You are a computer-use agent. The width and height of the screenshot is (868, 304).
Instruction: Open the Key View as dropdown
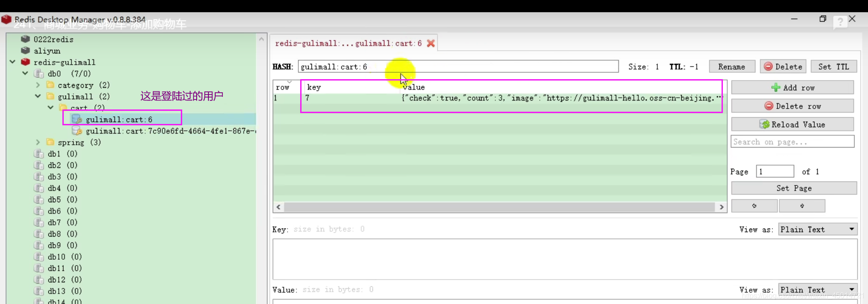(817, 229)
